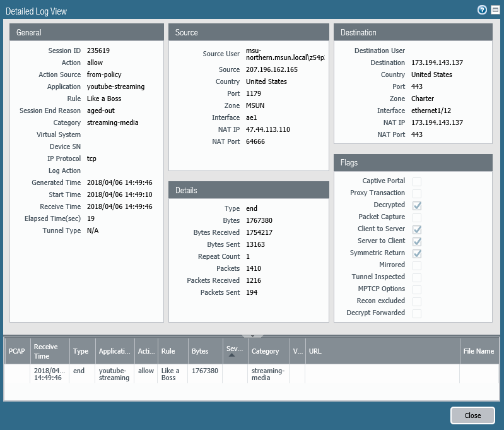Screen dimensions: 504x430
Task: Click the PCAP column header
Action: (17, 351)
